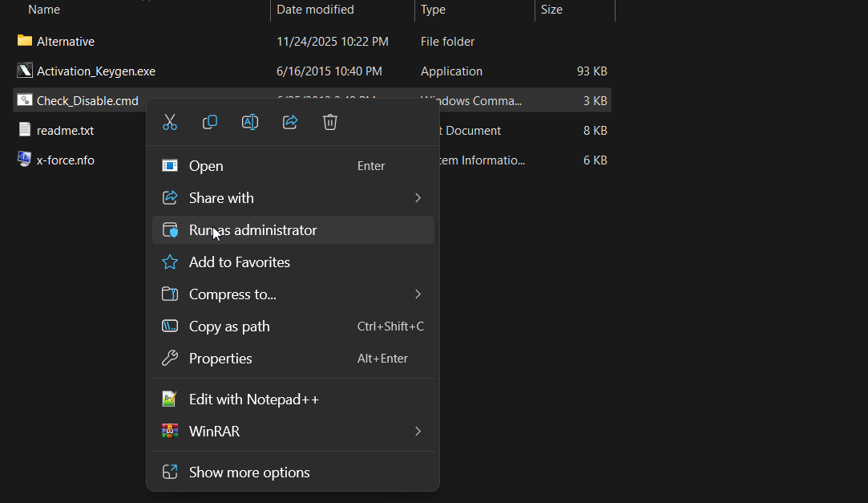The image size is (868, 503).
Task: Click the 93 KB size value
Action: tap(591, 71)
